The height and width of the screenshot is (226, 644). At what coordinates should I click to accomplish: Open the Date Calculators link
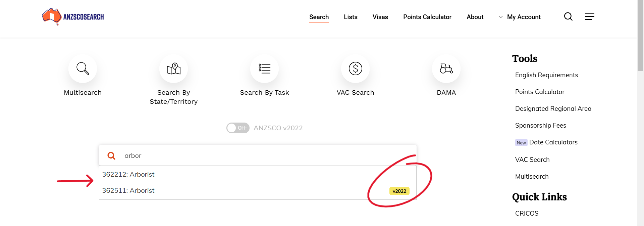pos(553,142)
